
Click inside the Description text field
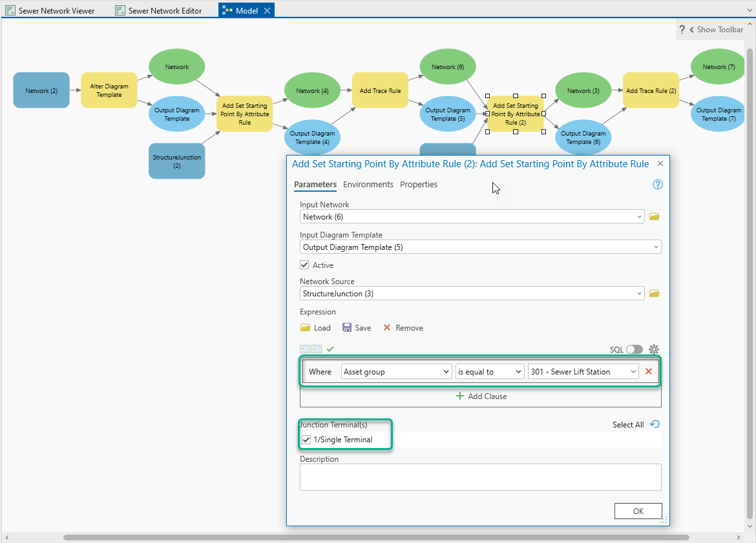(480, 476)
